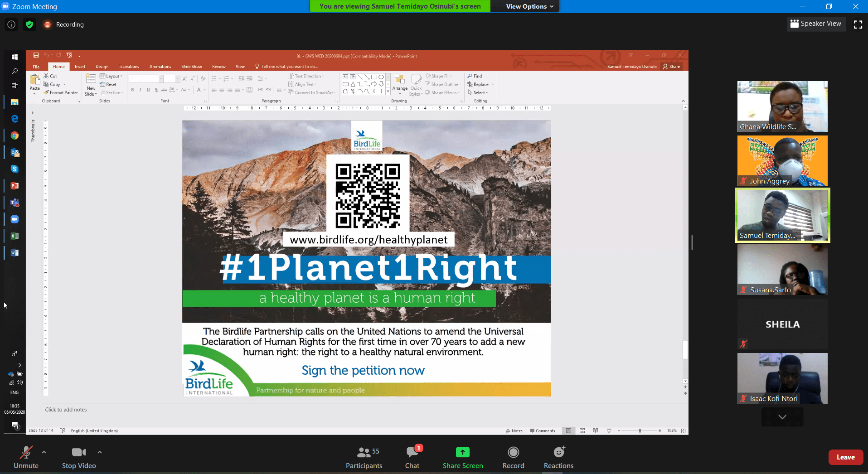Open Zoom meeting information icon

11,24
